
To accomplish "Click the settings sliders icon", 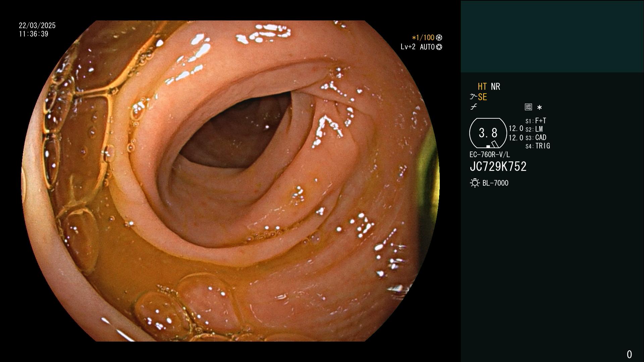I will click(528, 107).
